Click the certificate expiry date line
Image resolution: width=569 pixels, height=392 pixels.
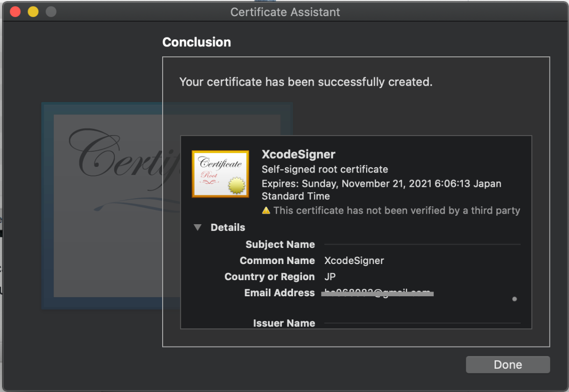(x=381, y=190)
